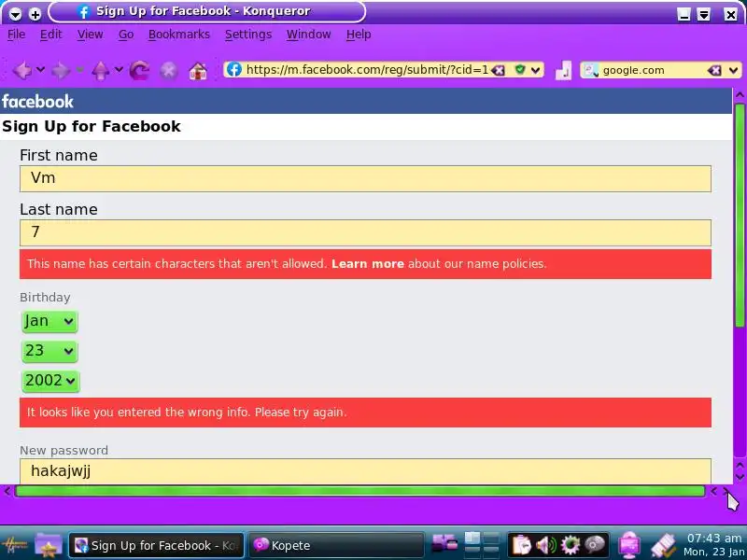This screenshot has width=747, height=560.
Task: Click the gear system tray icon
Action: point(571,545)
